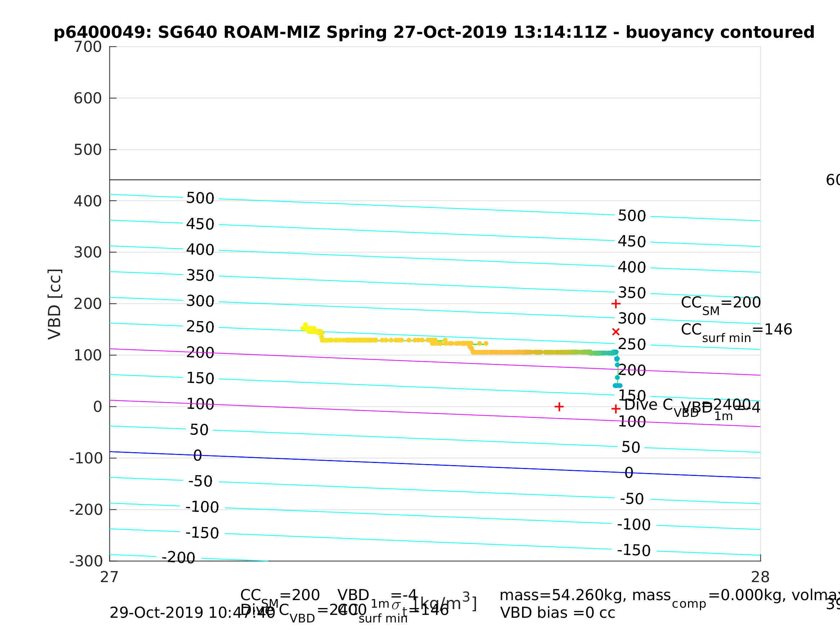Click the y-axis tick label 600
This screenshot has width=840, height=630.
click(88, 98)
